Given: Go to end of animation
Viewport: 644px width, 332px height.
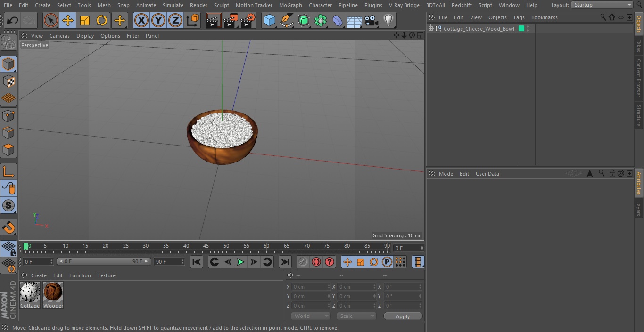Looking at the screenshot, I should [285, 262].
